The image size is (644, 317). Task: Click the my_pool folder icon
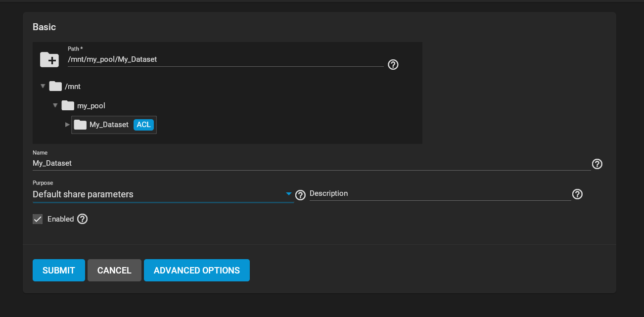tap(68, 105)
